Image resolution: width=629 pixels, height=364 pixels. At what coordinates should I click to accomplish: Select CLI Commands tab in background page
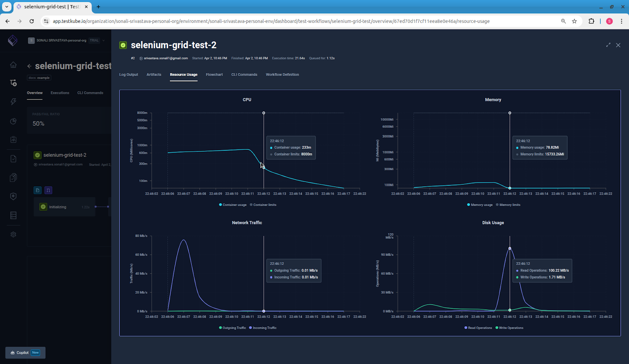[90, 93]
